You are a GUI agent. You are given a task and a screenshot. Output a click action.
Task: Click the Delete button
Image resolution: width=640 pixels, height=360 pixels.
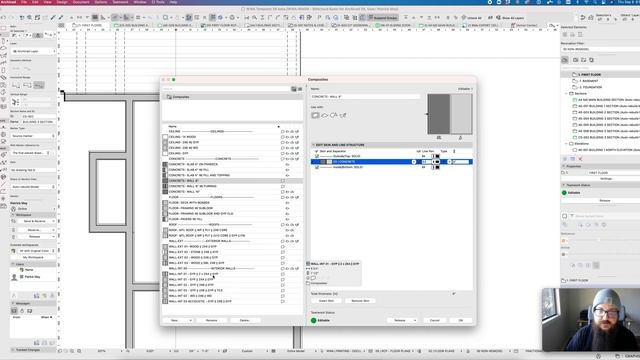tap(245, 320)
